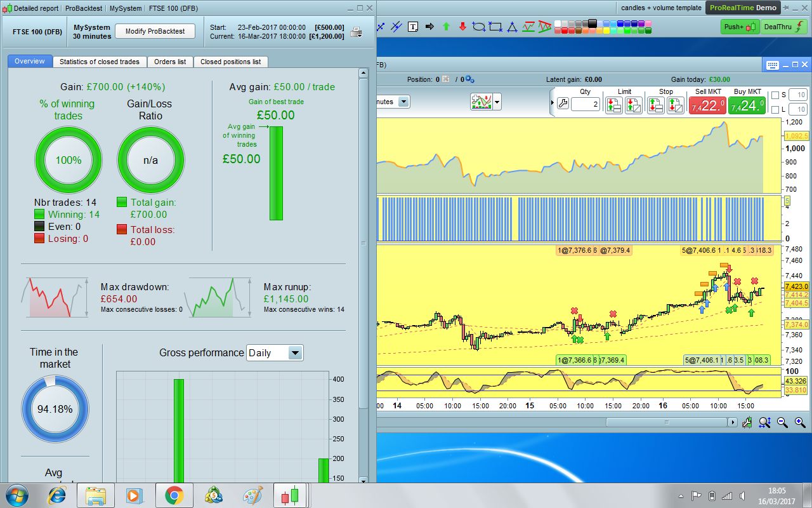Viewport: 812px width, 508px height.
Task: Click the volume speaker tray icon
Action: coord(742,495)
